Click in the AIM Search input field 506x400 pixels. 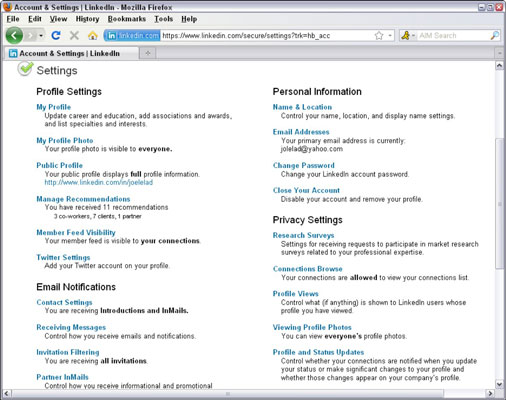coord(453,35)
